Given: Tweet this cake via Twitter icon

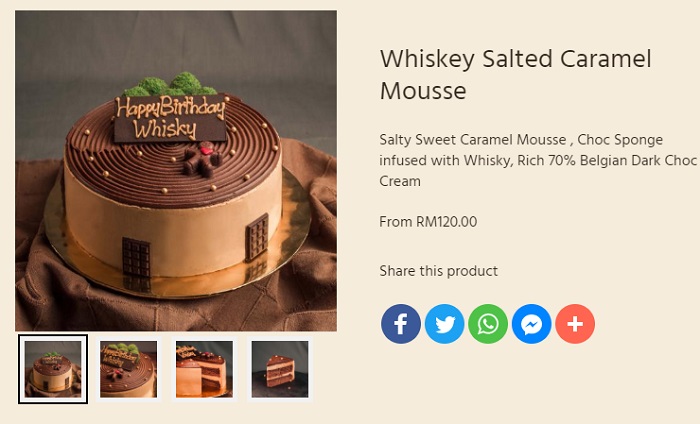Looking at the screenshot, I should click(444, 324).
